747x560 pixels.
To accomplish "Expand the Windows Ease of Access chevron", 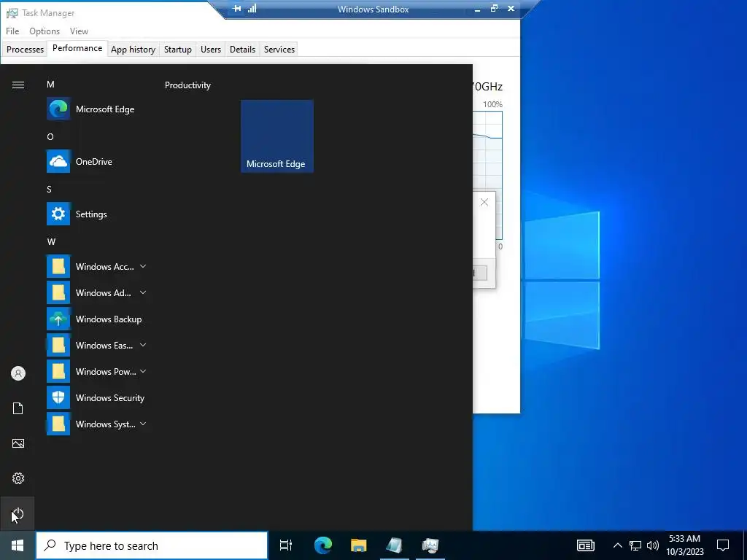I will [143, 345].
